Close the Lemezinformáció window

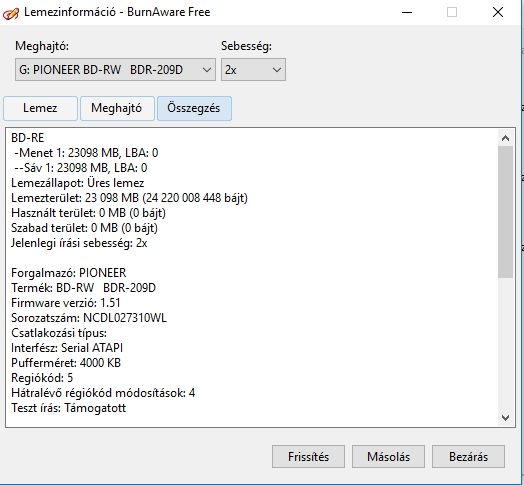click(x=498, y=13)
